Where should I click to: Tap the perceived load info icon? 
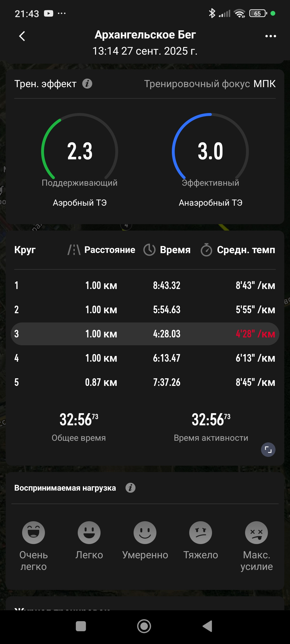click(x=130, y=488)
